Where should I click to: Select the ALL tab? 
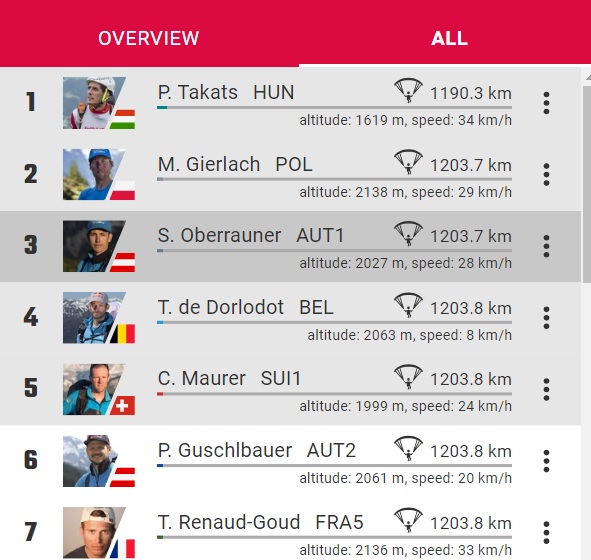pyautogui.click(x=449, y=38)
